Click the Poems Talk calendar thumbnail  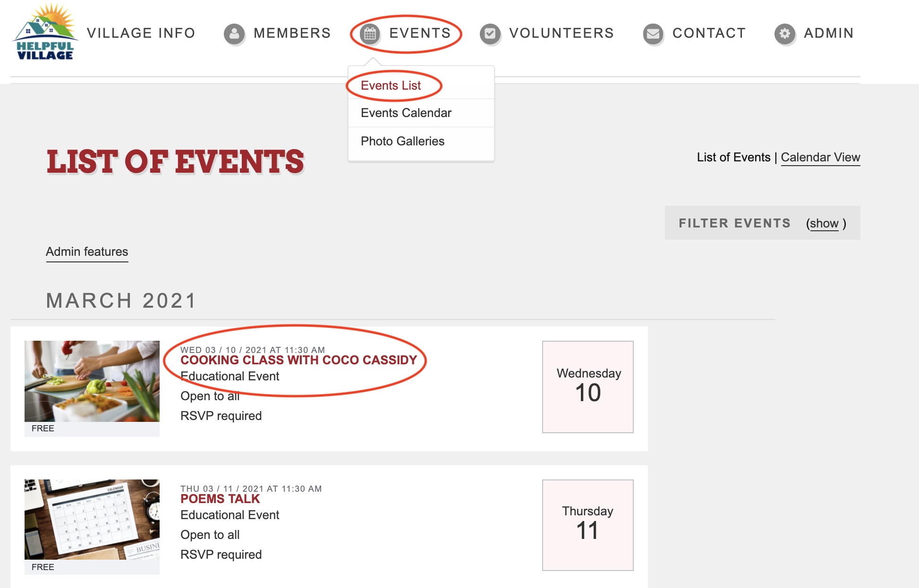(92, 520)
